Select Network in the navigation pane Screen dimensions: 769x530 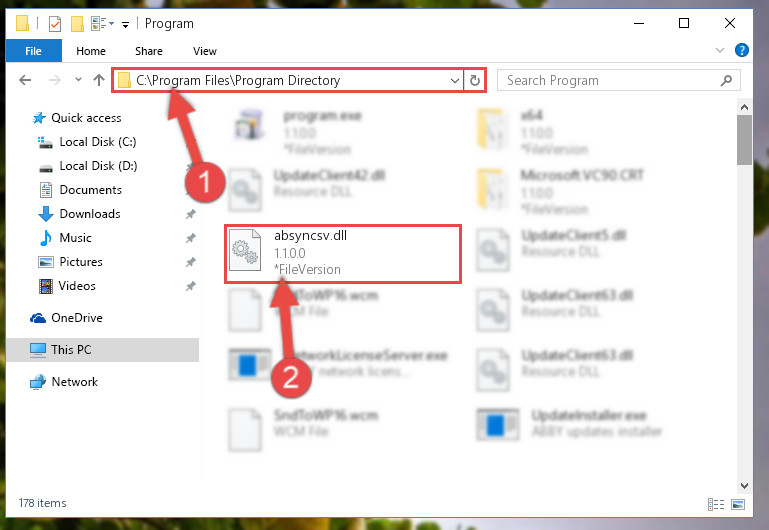(x=75, y=381)
